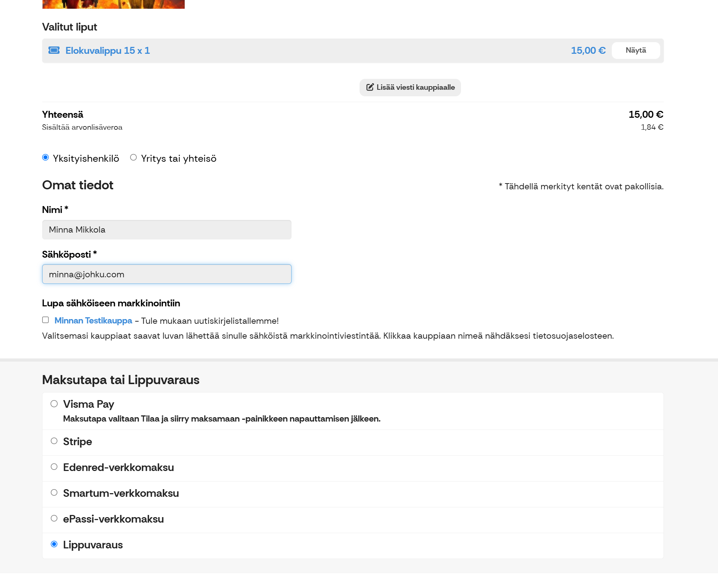This screenshot has width=718, height=588.
Task: Choose Visma Pay payment method
Action: (54, 404)
